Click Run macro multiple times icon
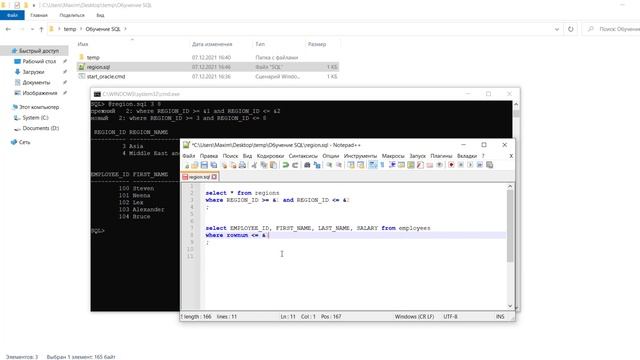Screen dimensions: 640x360 coord(480,165)
